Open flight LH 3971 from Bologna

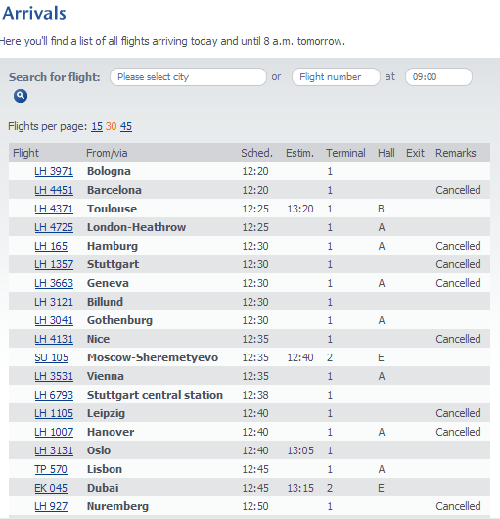pos(53,171)
